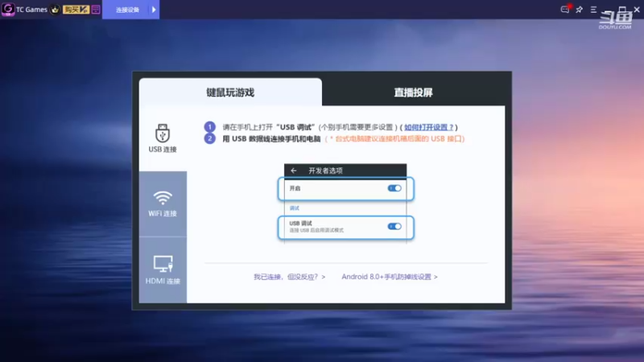Close the TC Games window
The image size is (644, 362).
click(637, 10)
